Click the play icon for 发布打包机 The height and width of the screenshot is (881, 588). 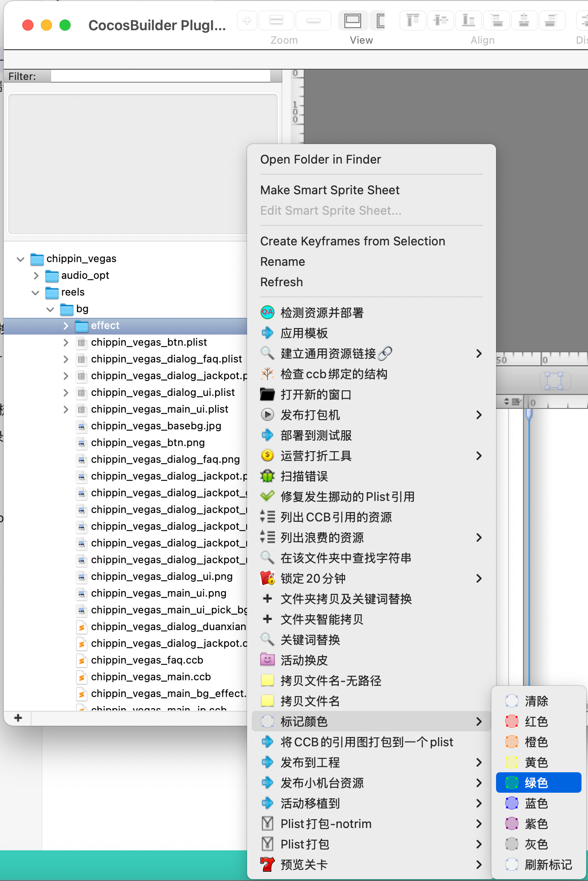point(268,414)
